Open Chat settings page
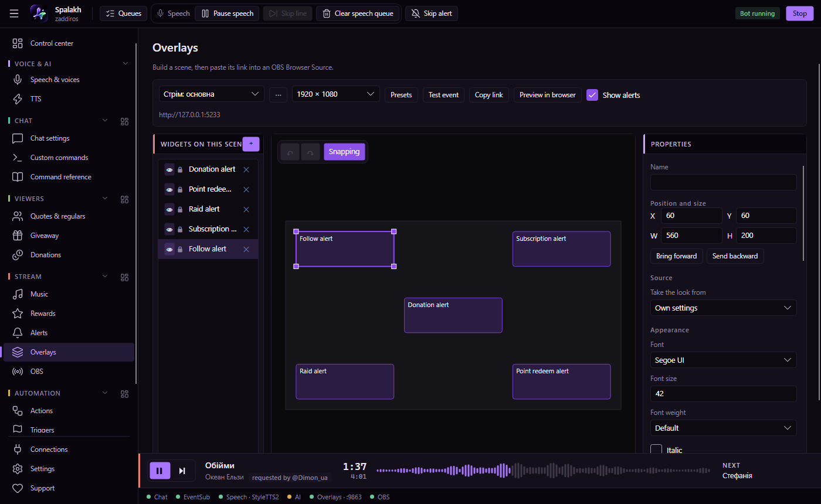Viewport: 821px width, 504px height. [69, 138]
